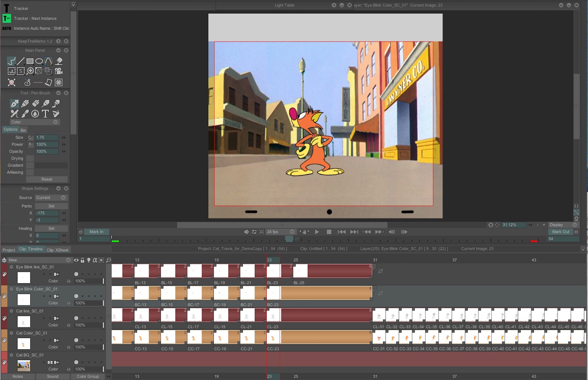Select the Pen Brush tool icon
Image resolution: width=588 pixels, height=380 pixels.
[x=14, y=103]
